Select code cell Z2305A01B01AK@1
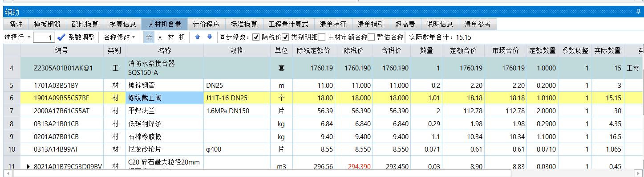This screenshot has width=644, height=177. click(x=62, y=68)
